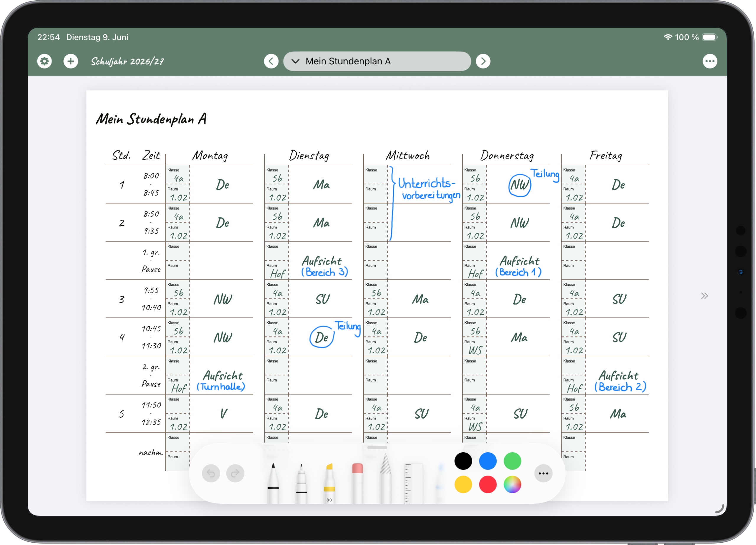Open the rainbow color picker
Viewport: 756px width, 545px height.
coord(512,485)
